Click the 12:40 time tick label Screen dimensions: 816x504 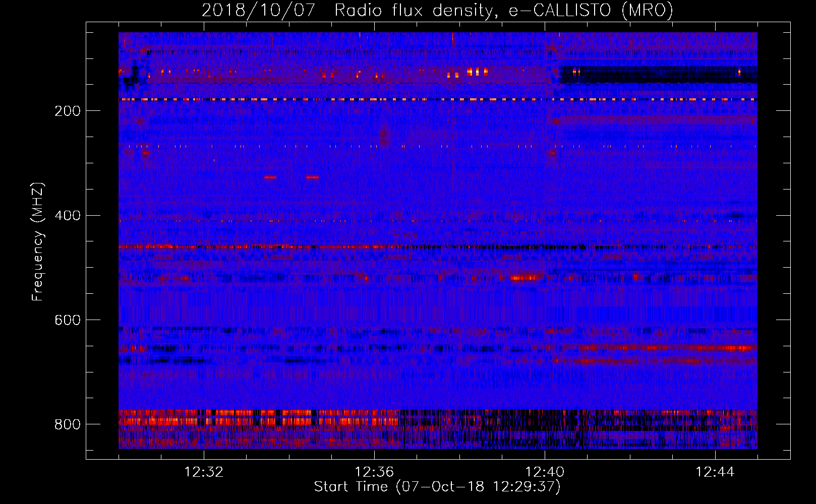(x=545, y=472)
